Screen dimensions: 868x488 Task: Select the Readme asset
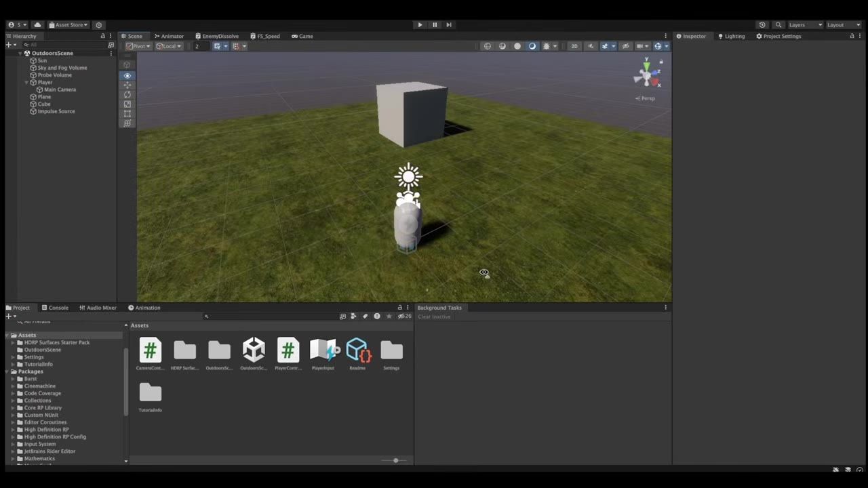[x=357, y=354]
